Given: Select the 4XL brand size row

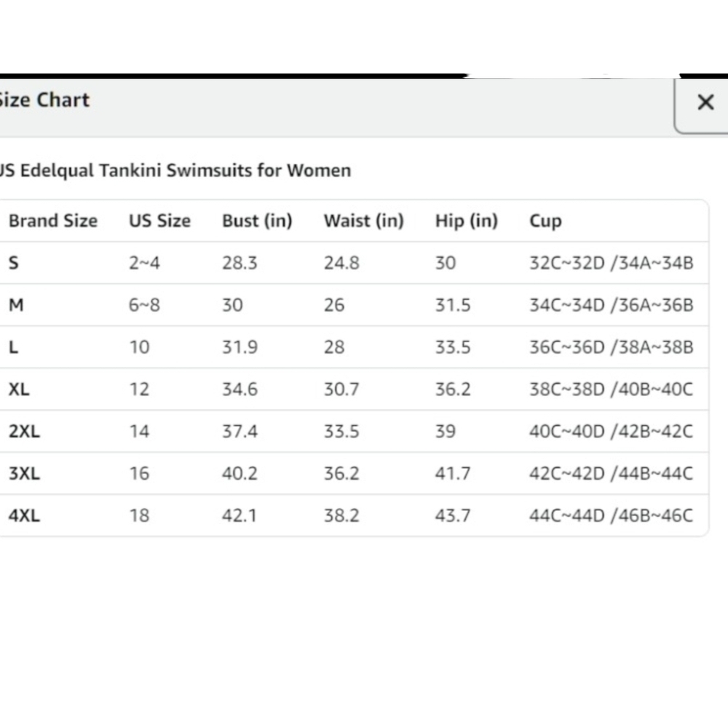Looking at the screenshot, I should (x=354, y=515).
